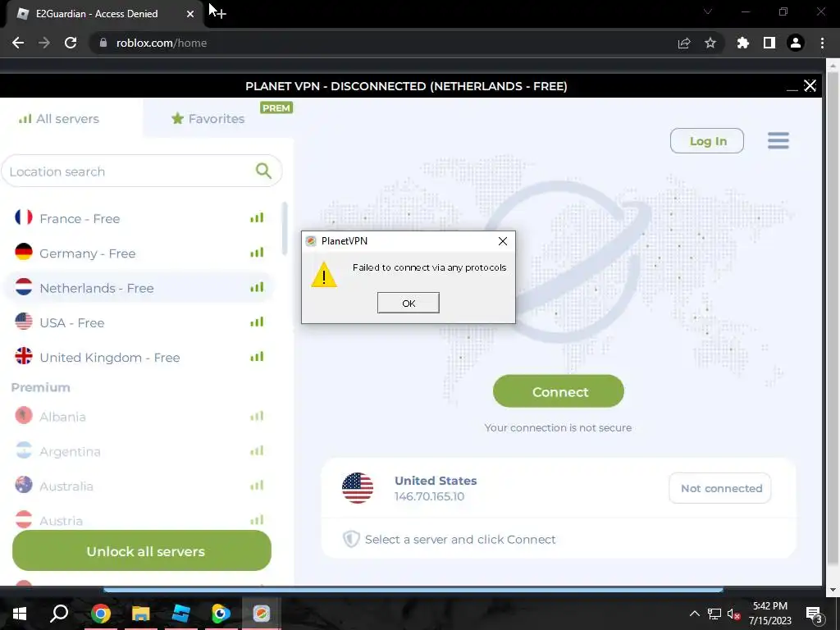Viewport: 840px width, 630px height.
Task: Click the server list scrollbar
Action: (285, 228)
